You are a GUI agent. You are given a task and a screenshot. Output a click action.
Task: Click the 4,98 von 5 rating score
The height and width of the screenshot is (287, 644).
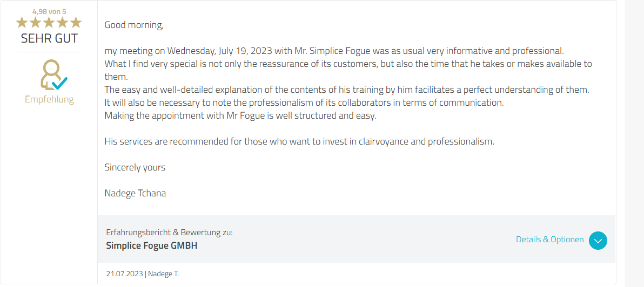(x=49, y=11)
